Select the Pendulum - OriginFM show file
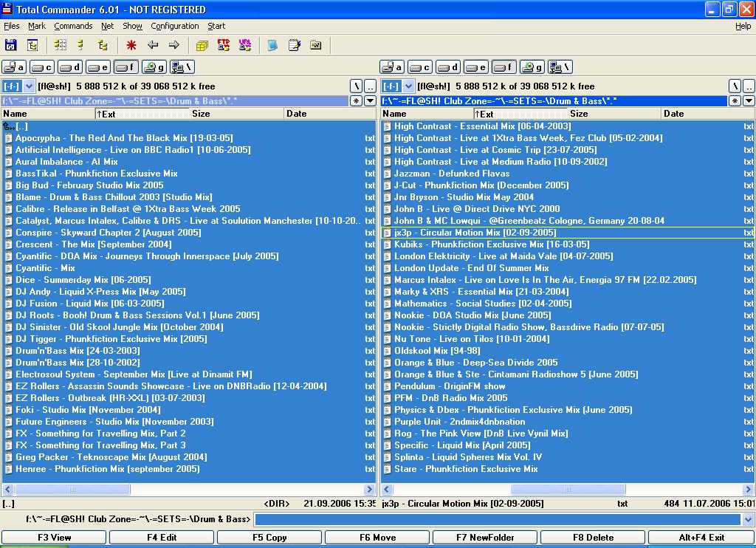Screen dimensions: 756x548 pos(450,386)
